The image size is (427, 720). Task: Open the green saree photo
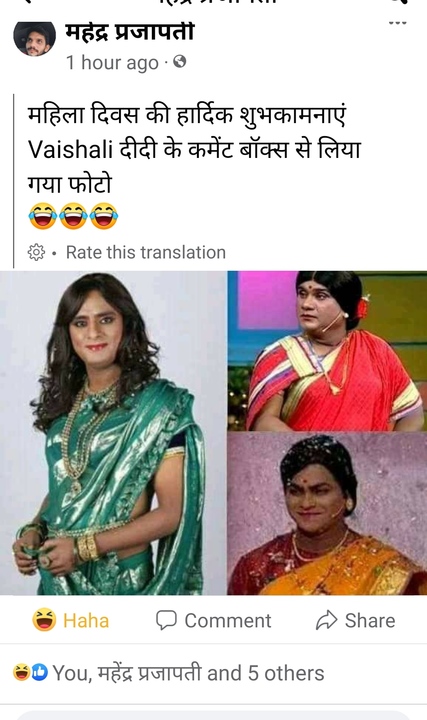112,433
